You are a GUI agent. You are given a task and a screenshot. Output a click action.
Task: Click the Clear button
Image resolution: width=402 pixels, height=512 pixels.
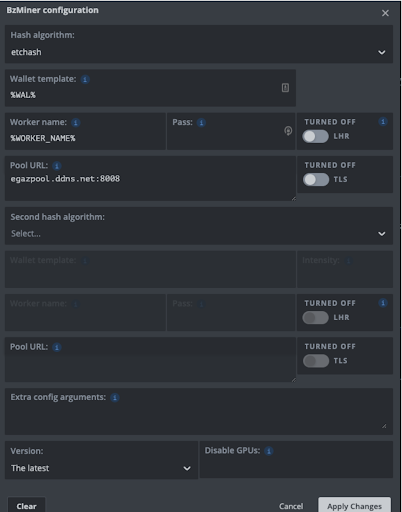click(26, 506)
